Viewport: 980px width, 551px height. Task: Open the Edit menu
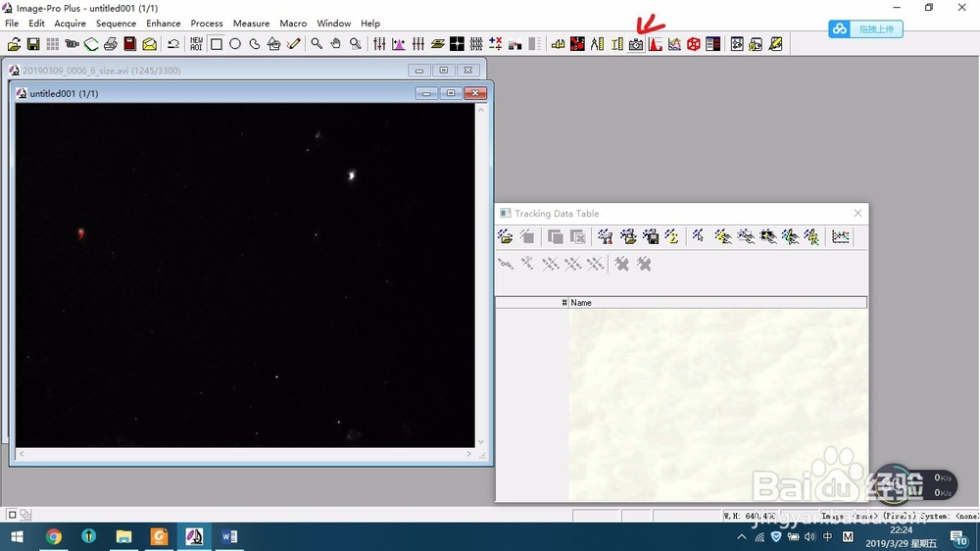[36, 24]
